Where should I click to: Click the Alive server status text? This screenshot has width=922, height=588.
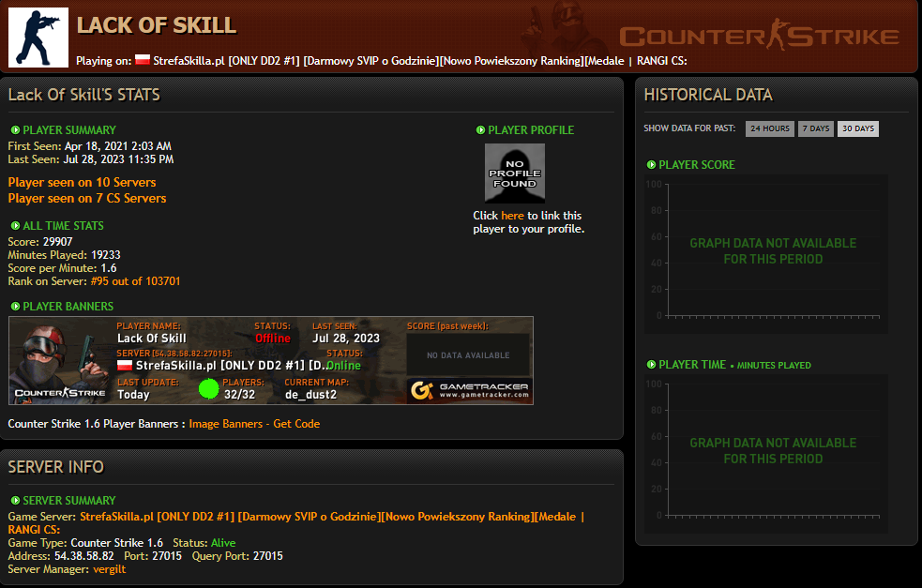tap(223, 543)
